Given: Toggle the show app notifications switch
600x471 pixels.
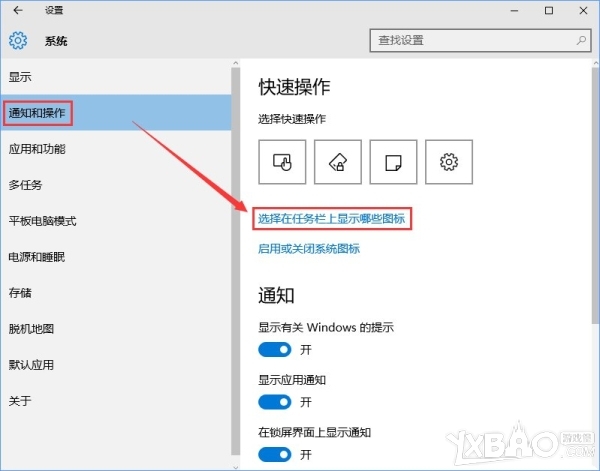Looking at the screenshot, I should 275,402.
